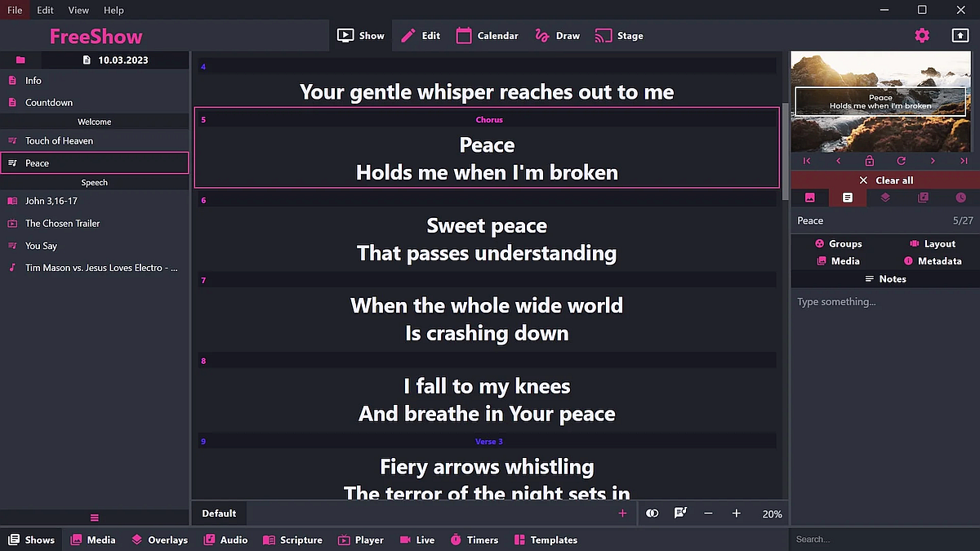The image size is (980, 551).
Task: Toggle the slide transition icon
Action: coord(652,513)
